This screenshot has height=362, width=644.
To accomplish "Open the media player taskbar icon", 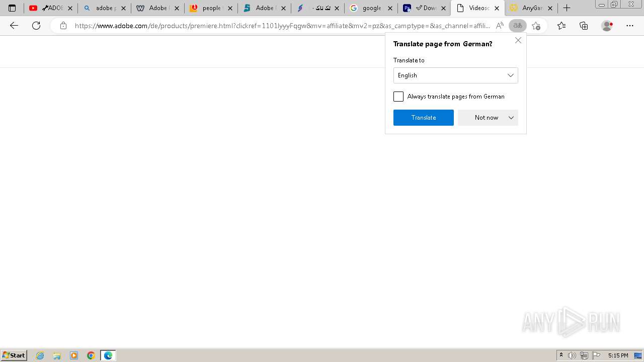I will [x=74, y=355].
